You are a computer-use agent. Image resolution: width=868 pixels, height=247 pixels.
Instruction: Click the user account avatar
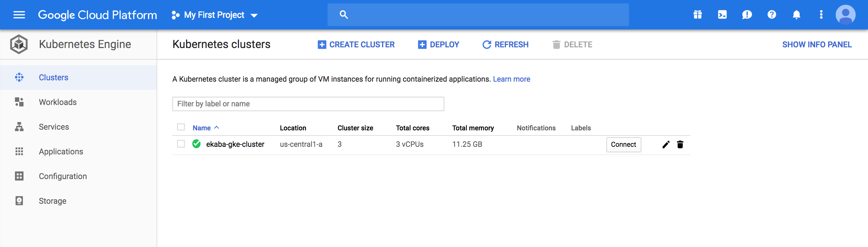point(845,15)
